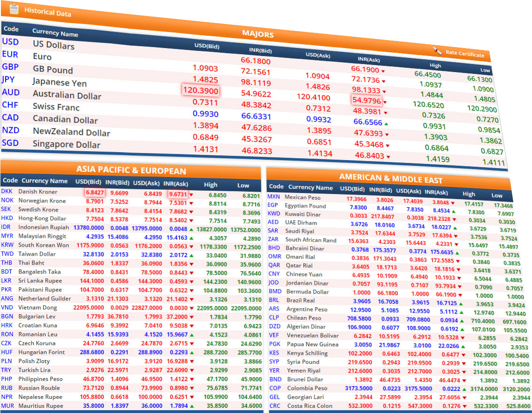The width and height of the screenshot is (532, 413).
Task: Click the down arrow in Georgian Lari row
Action: point(464,398)
